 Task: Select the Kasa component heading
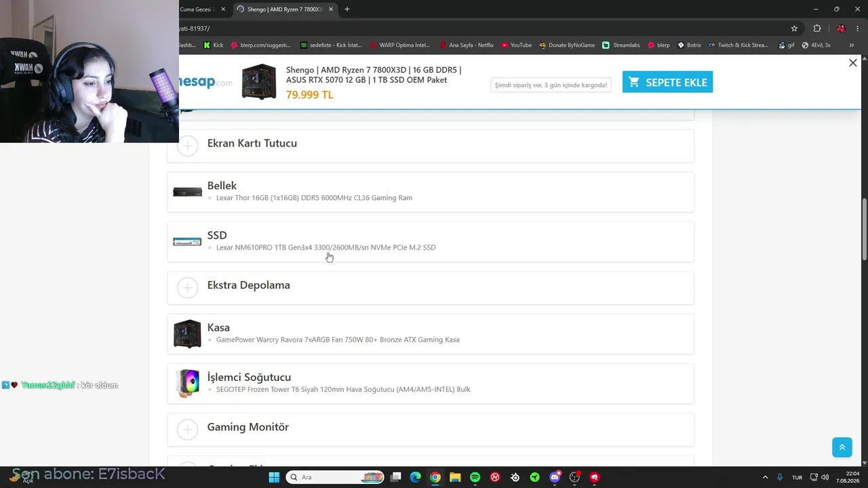218,327
